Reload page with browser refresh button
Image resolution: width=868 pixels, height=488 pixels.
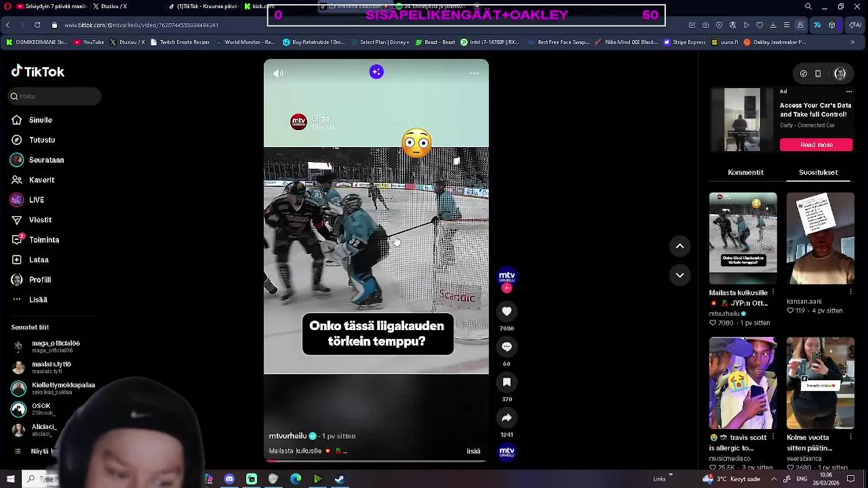pos(37,25)
